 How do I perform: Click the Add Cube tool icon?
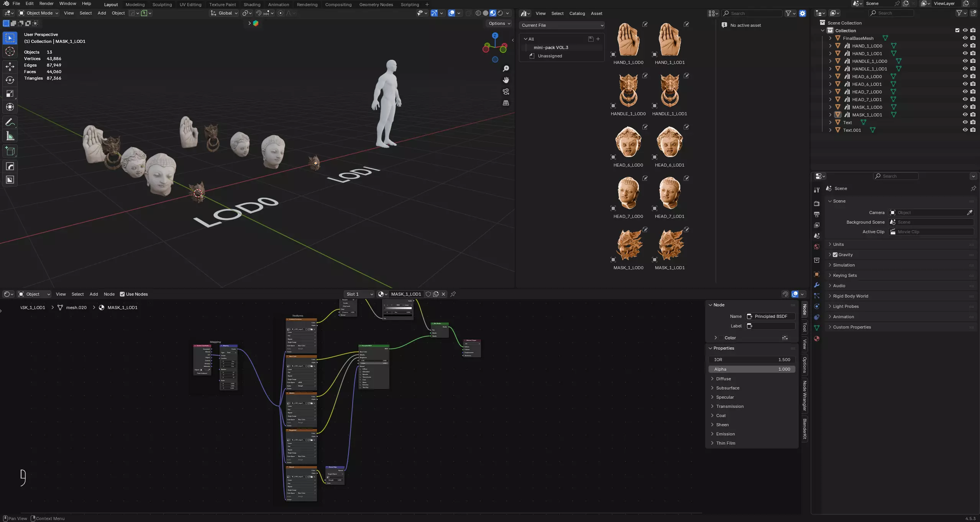tap(10, 152)
